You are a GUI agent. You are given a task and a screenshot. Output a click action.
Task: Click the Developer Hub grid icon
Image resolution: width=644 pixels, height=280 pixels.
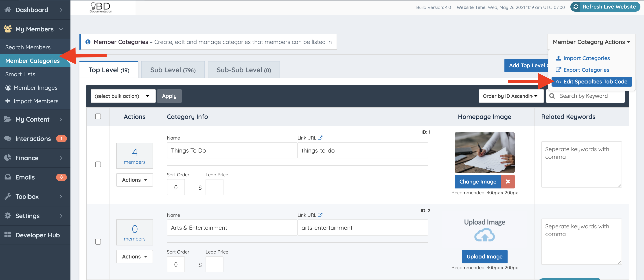[8, 235]
